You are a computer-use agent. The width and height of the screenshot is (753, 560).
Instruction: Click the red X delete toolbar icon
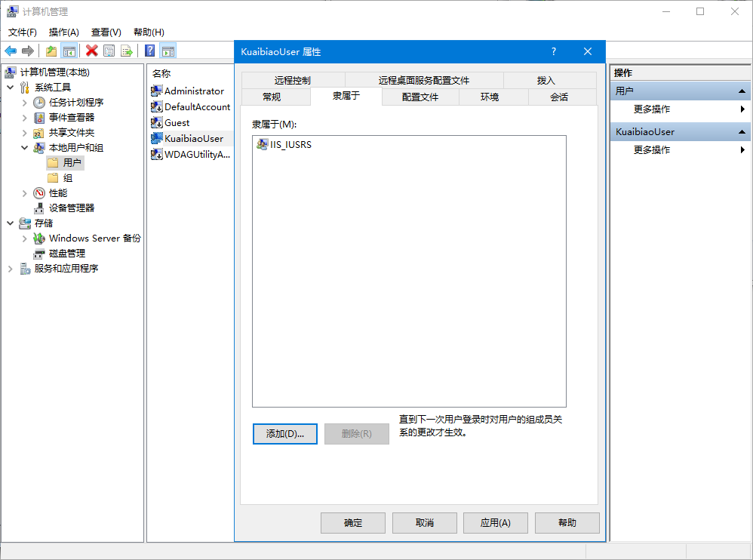coord(92,51)
